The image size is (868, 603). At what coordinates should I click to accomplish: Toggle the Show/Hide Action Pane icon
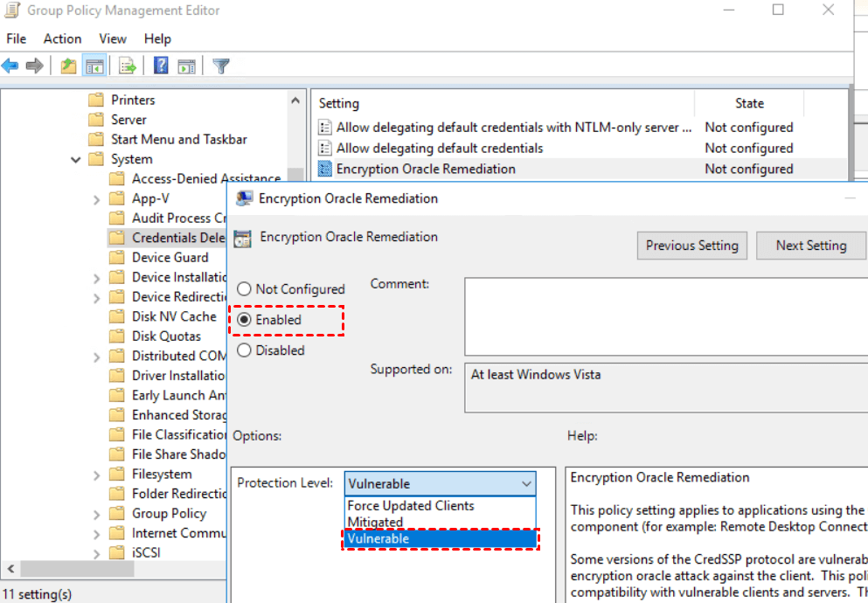186,66
